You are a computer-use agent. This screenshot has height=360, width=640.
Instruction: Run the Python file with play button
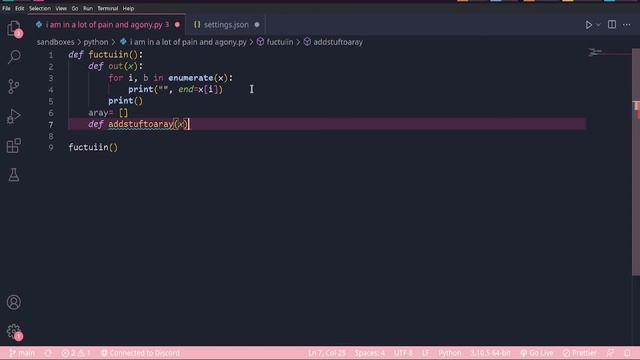[589, 25]
